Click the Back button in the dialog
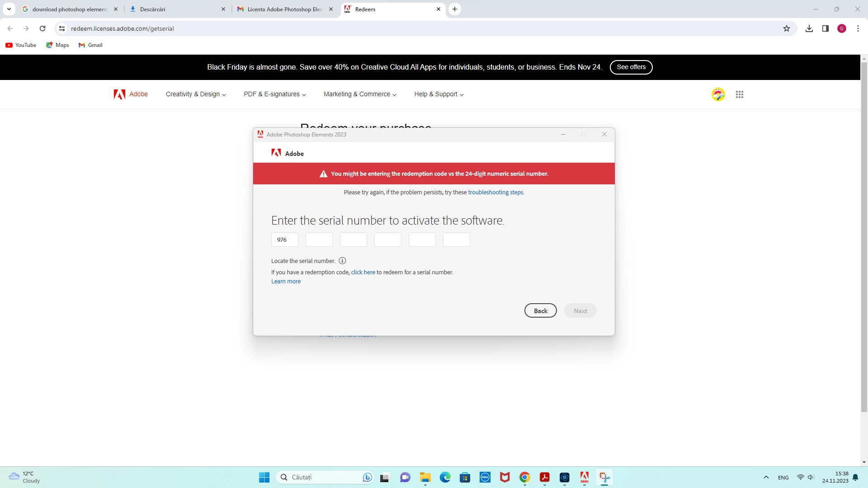Viewport: 868px width, 488px height. click(x=541, y=311)
